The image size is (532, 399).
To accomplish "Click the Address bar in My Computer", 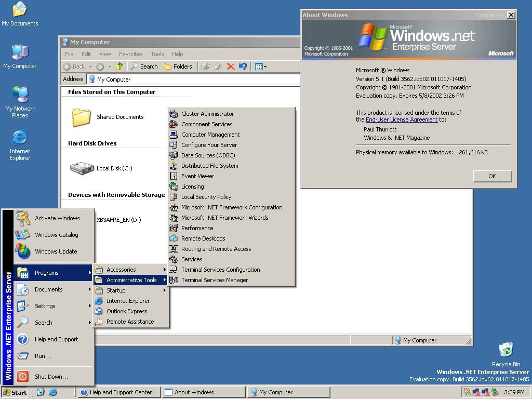I will 193,79.
